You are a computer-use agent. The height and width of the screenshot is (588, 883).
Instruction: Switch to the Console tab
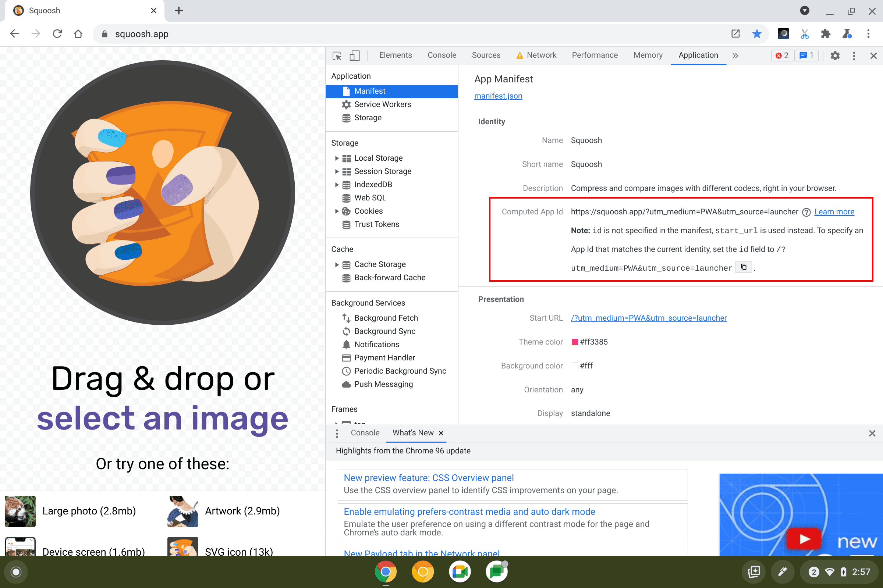click(x=441, y=55)
